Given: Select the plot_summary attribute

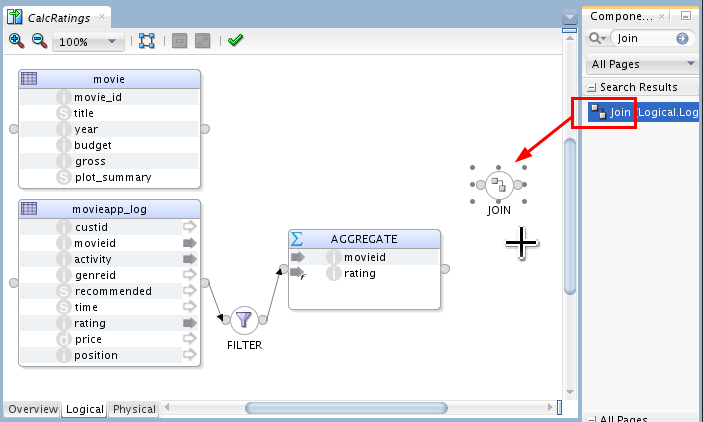Looking at the screenshot, I should pos(109,178).
